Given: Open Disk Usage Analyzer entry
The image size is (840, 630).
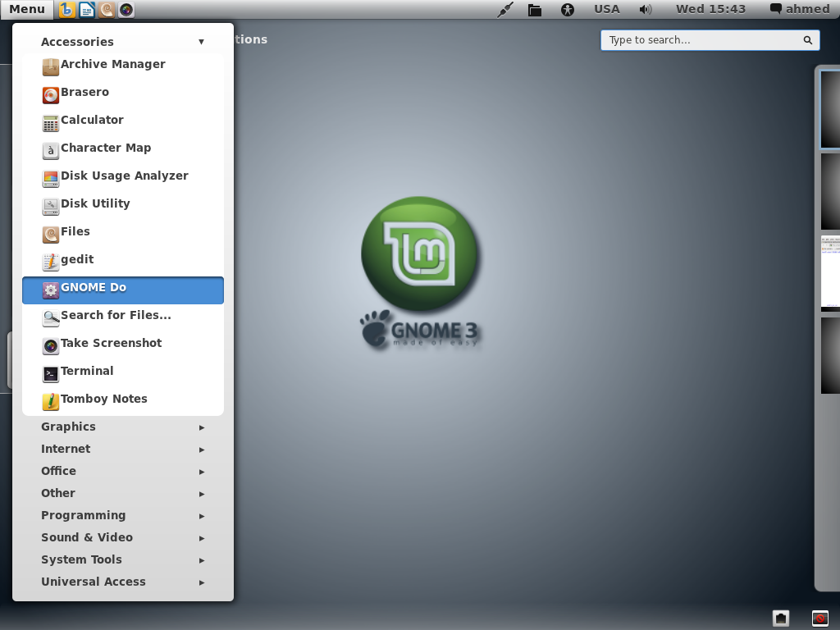Looking at the screenshot, I should (123, 178).
